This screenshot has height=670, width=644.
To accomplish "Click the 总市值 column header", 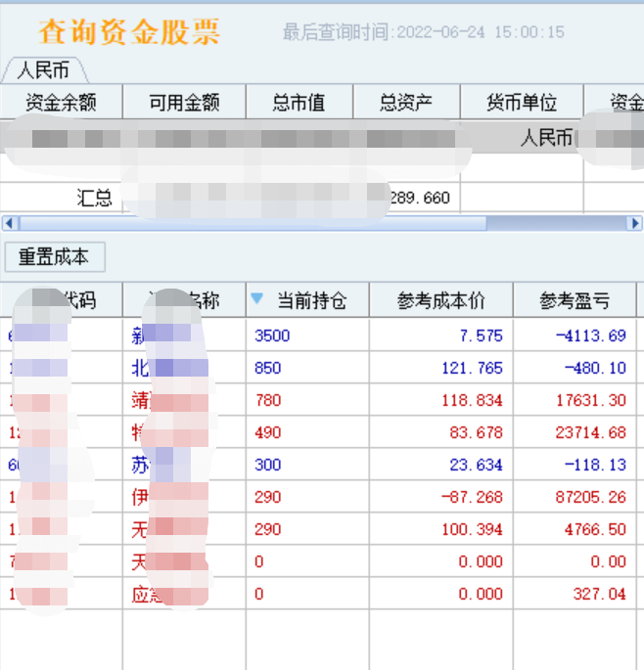I will [x=299, y=102].
